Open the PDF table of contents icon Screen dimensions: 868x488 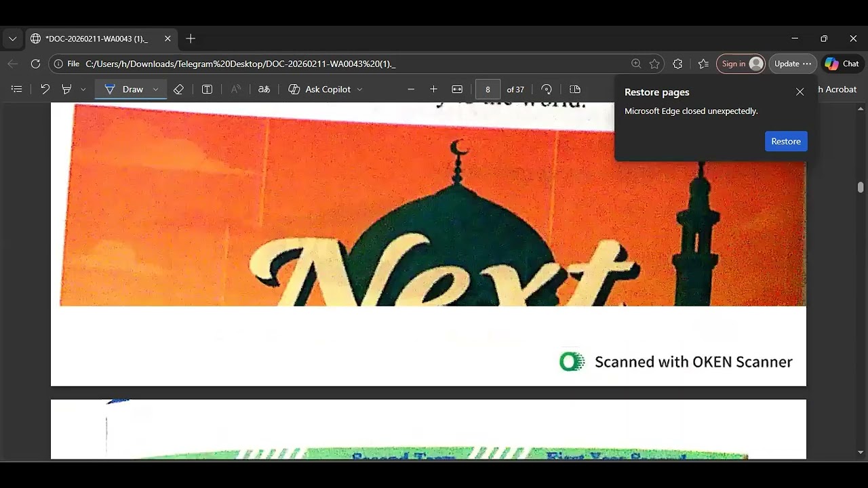pos(17,89)
